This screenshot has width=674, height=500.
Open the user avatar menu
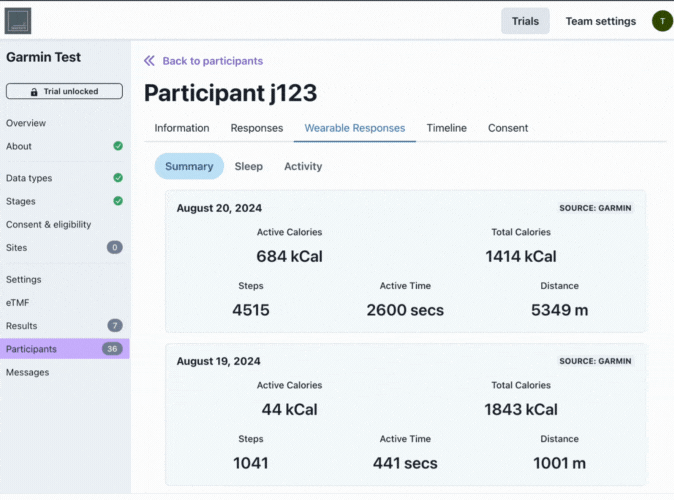[x=661, y=21]
